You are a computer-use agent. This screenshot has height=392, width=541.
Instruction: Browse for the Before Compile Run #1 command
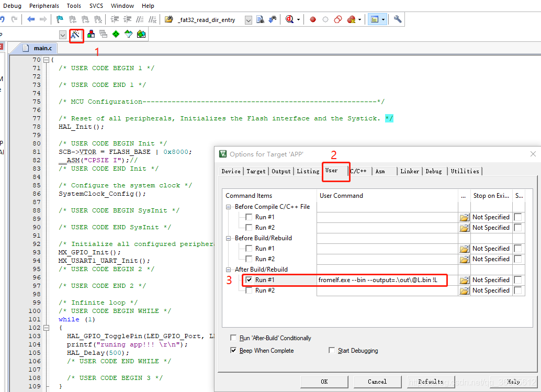tap(465, 217)
